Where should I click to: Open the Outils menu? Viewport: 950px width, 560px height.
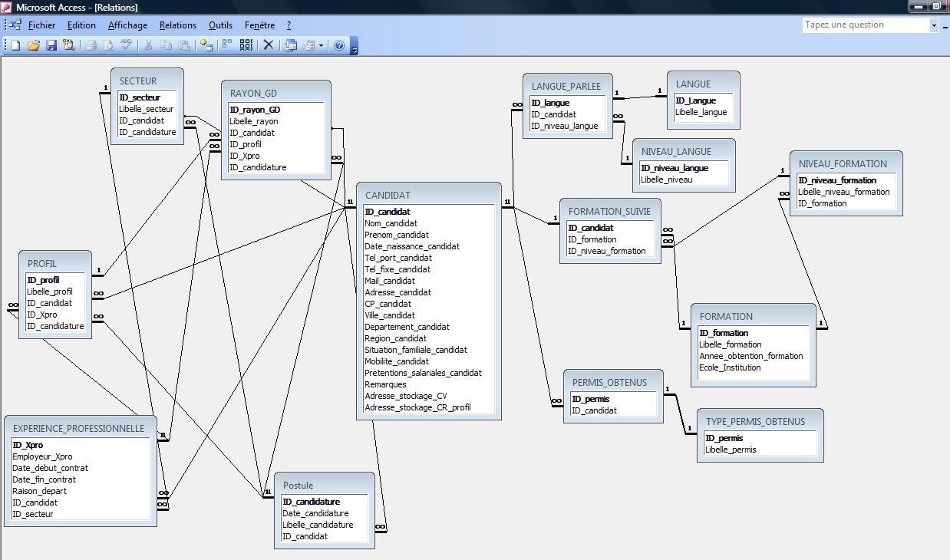[x=220, y=25]
